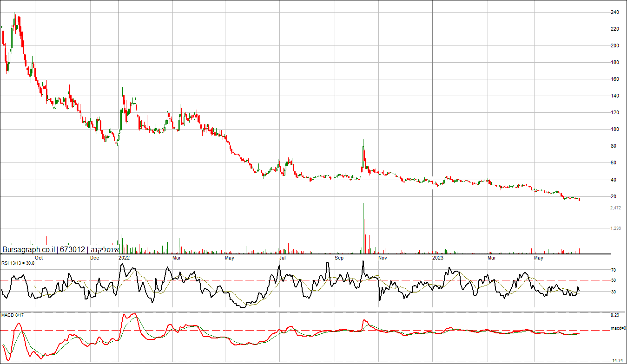Select the Mar label right after 2022

(177, 257)
